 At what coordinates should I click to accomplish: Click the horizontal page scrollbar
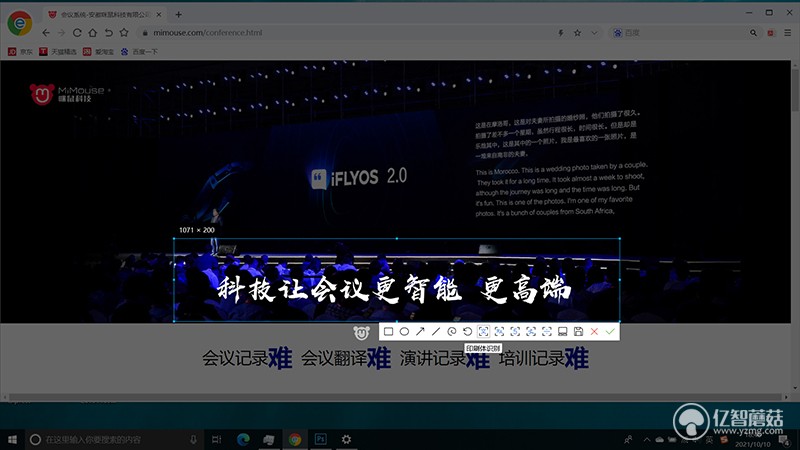(x=395, y=397)
